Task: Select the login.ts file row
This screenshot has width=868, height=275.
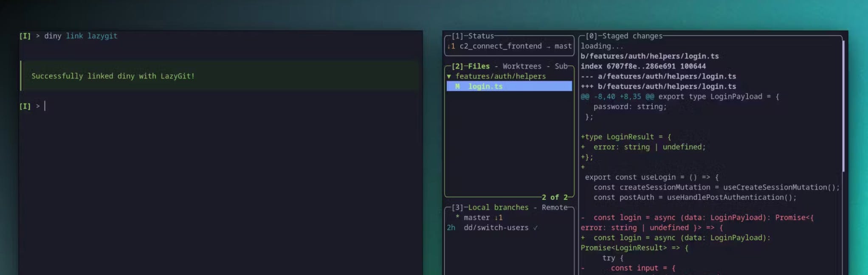Action: click(x=509, y=86)
